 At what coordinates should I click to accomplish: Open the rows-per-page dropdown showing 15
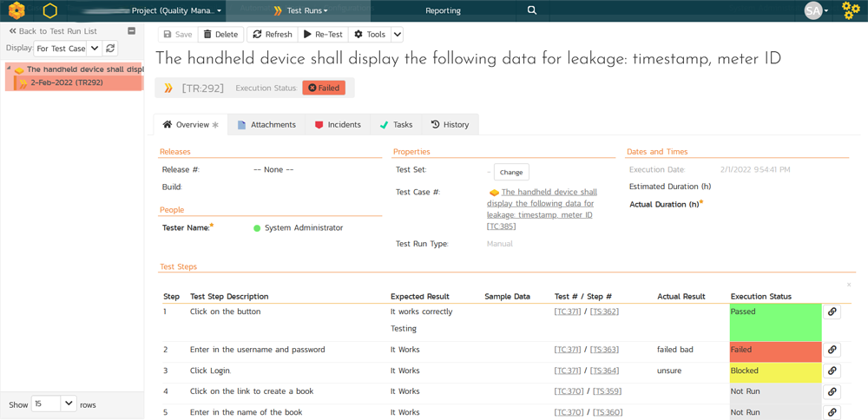56,404
